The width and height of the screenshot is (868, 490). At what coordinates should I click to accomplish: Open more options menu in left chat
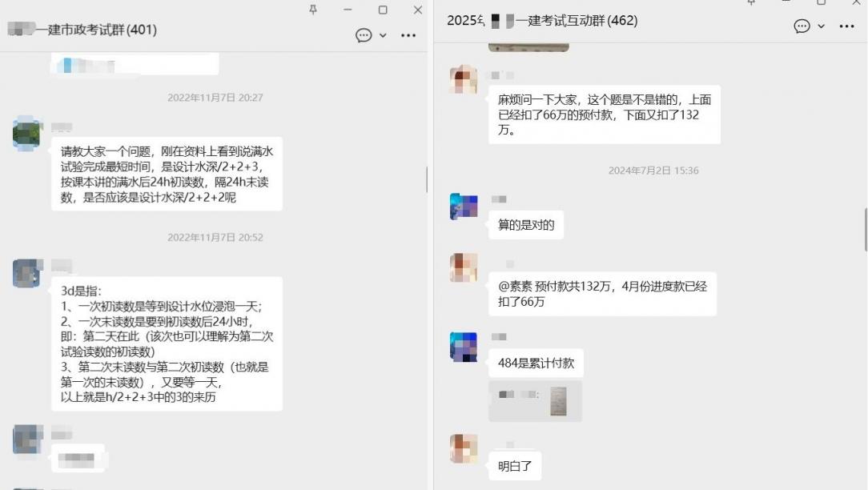408,35
